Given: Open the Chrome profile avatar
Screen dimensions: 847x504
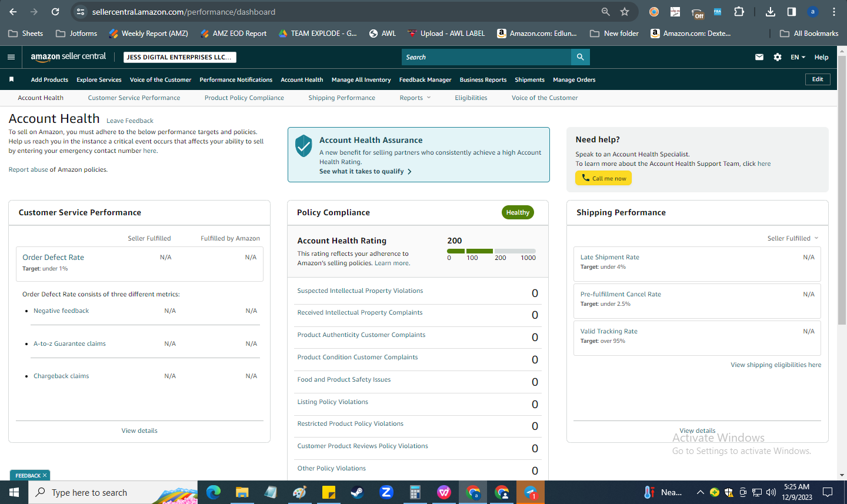Looking at the screenshot, I should (x=813, y=12).
